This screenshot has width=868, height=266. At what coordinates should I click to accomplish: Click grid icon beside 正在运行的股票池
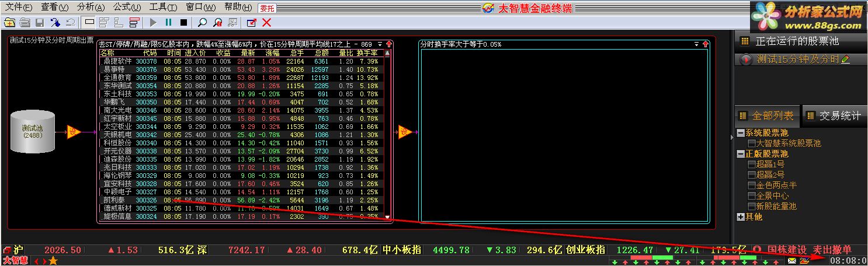pos(745,41)
